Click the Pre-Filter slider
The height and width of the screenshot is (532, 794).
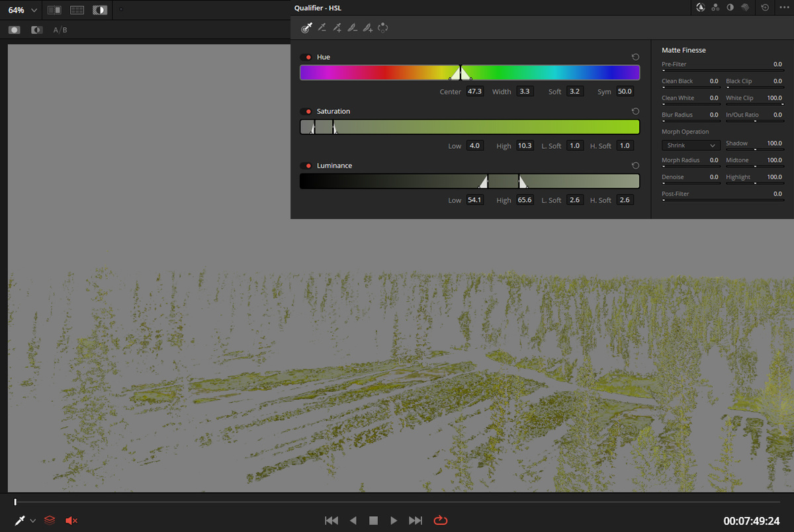(x=722, y=69)
